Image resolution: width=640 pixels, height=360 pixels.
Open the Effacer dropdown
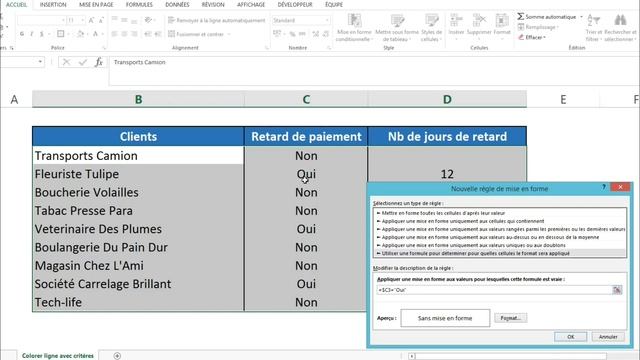(x=532, y=37)
